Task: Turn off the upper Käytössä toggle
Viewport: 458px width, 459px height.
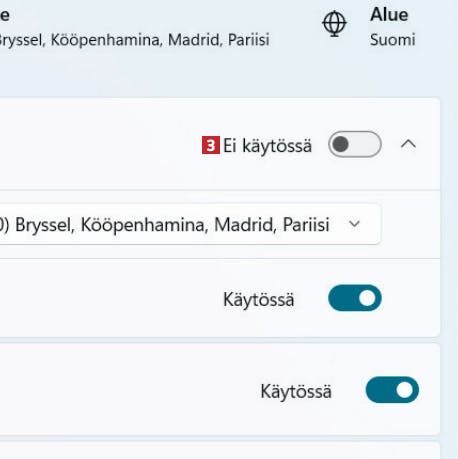Action: tap(355, 298)
